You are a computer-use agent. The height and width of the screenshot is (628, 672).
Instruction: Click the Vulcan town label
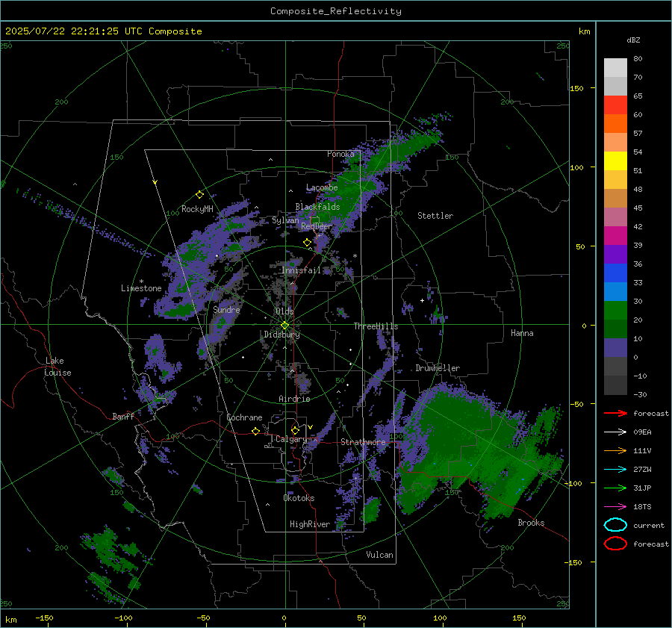[x=380, y=555]
